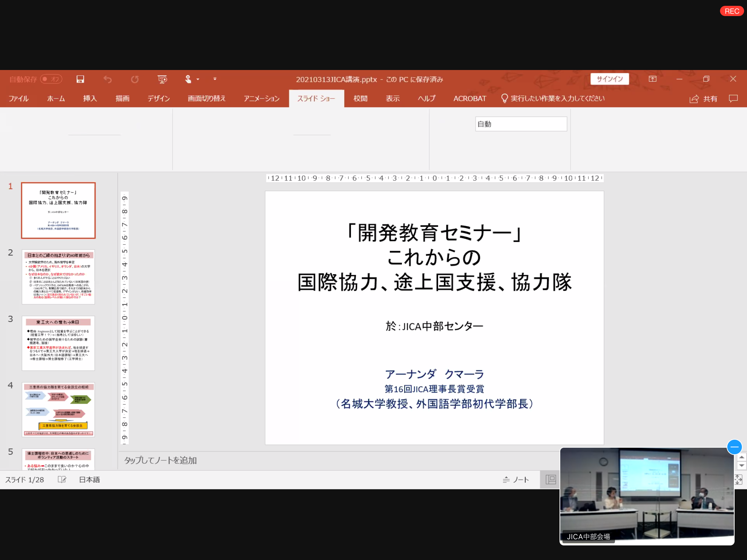Open the ホーム tab
Viewport: 747px width, 560px height.
tap(56, 98)
